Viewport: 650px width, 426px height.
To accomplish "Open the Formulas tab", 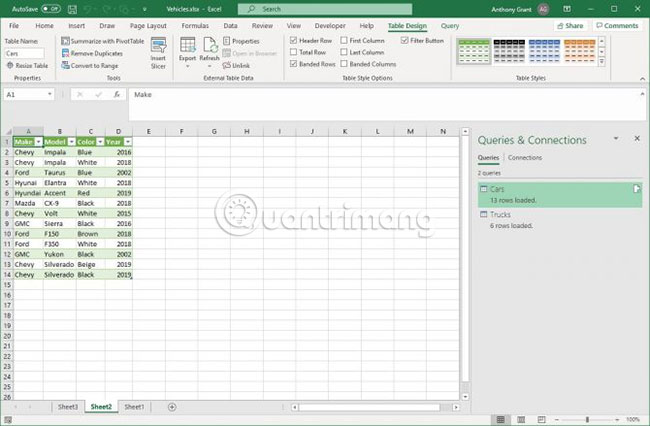I will click(195, 26).
